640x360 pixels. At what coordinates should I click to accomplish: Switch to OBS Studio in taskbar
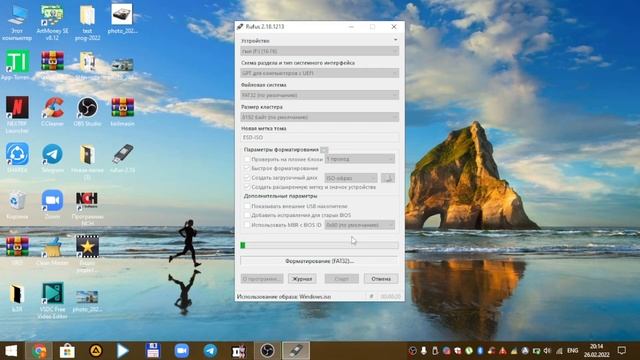pyautogui.click(x=267, y=351)
